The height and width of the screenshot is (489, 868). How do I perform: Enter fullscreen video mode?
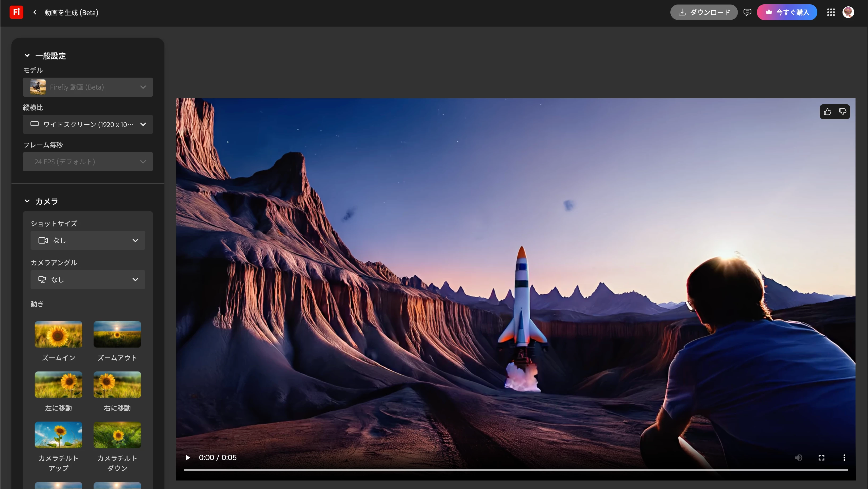point(821,458)
